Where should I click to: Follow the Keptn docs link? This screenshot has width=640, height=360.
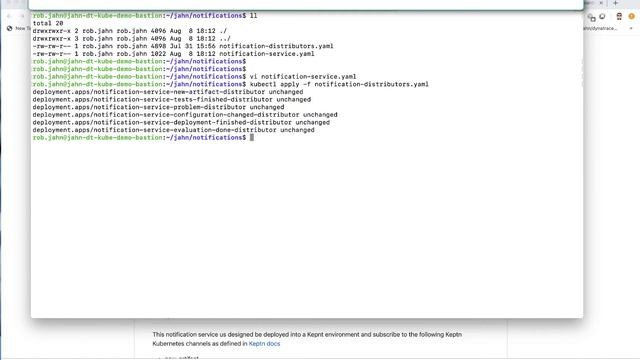[x=264, y=344]
